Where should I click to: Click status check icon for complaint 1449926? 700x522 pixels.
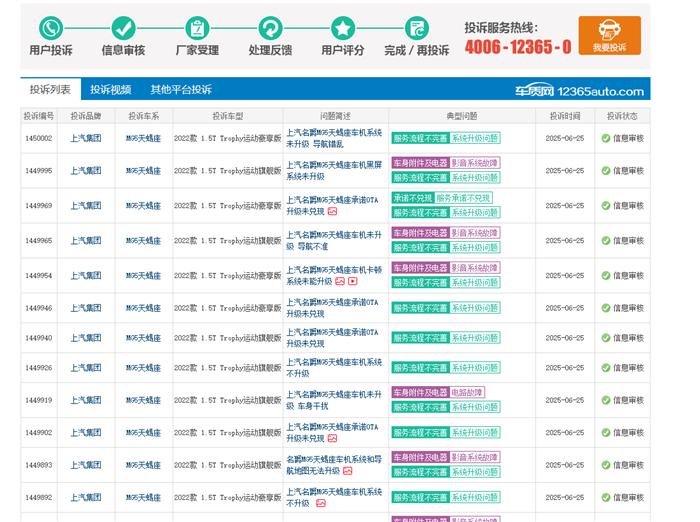coord(606,368)
